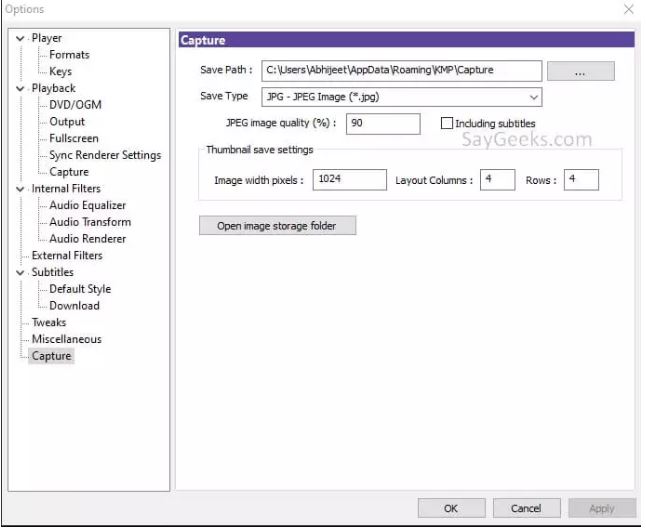This screenshot has width=646, height=532.
Task: Select Download under Subtitles
Action: [74, 306]
